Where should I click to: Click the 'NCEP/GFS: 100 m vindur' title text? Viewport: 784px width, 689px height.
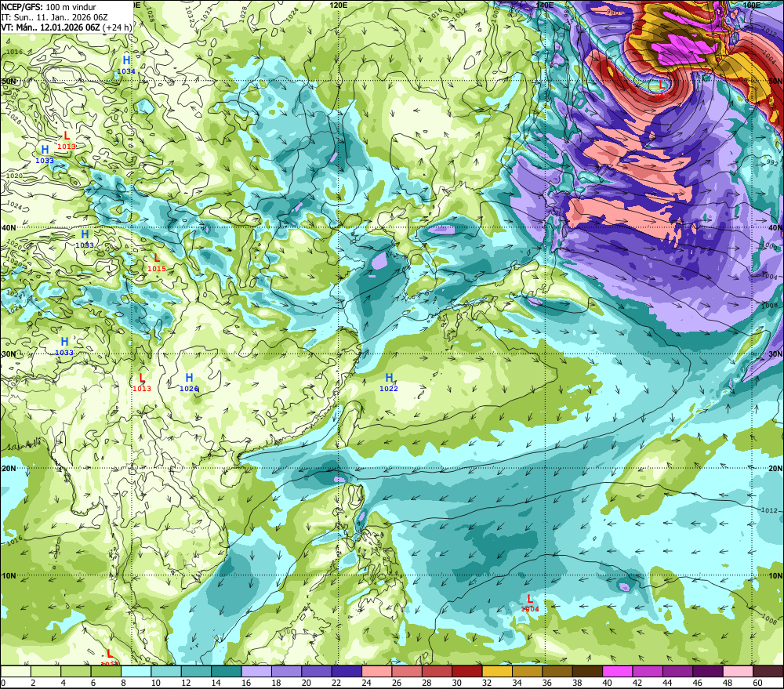click(x=49, y=7)
